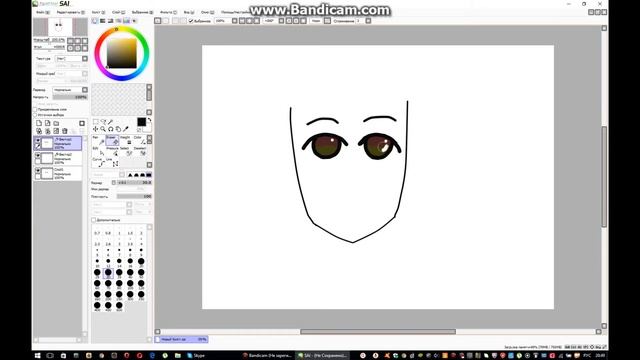
Task: Swap foreground and background colors
Action: click(149, 120)
